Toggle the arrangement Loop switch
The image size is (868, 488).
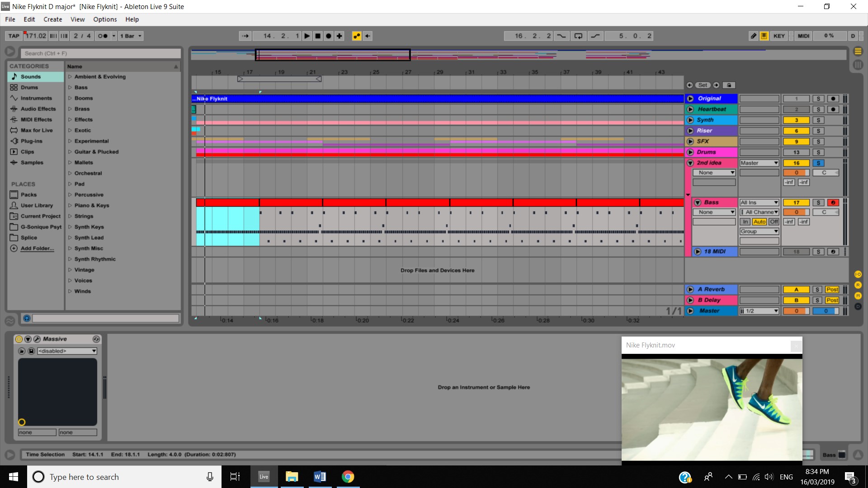pyautogui.click(x=578, y=36)
